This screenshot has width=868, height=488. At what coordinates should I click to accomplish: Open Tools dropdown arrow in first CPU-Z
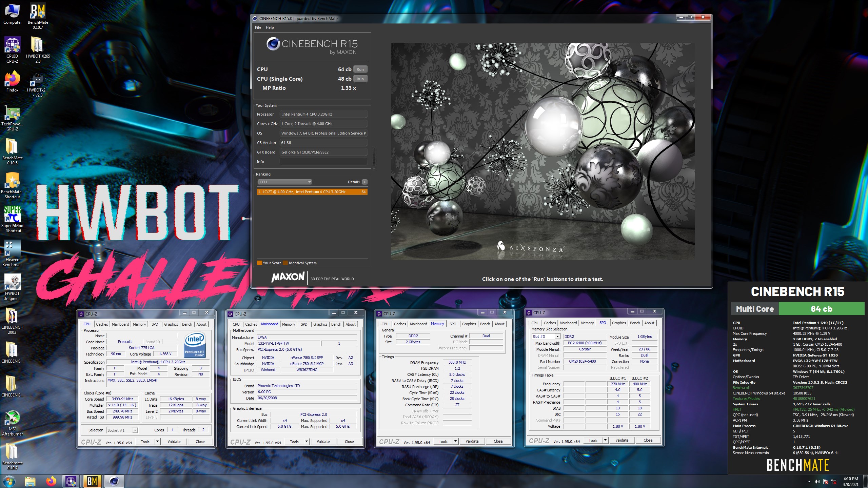click(157, 442)
